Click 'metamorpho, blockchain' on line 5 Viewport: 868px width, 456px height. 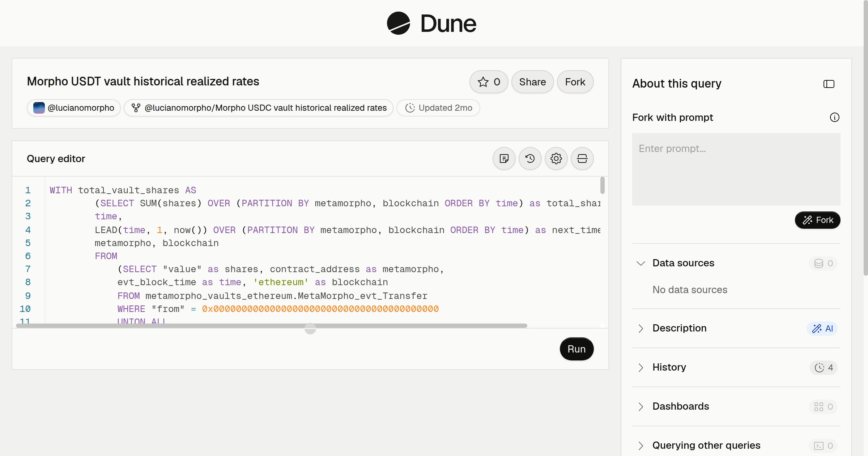[157, 243]
